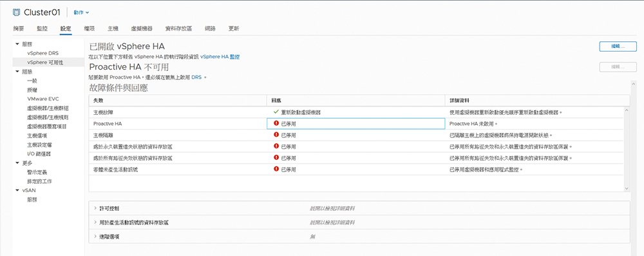
Task: Go to the 資料存放區 tab
Action: point(178,29)
